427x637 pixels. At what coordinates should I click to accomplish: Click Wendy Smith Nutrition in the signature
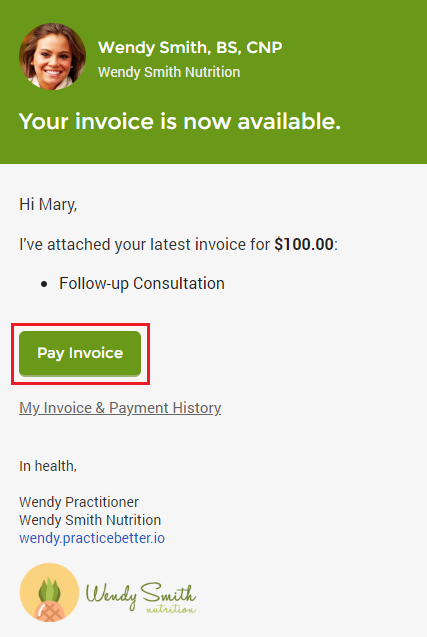90,520
